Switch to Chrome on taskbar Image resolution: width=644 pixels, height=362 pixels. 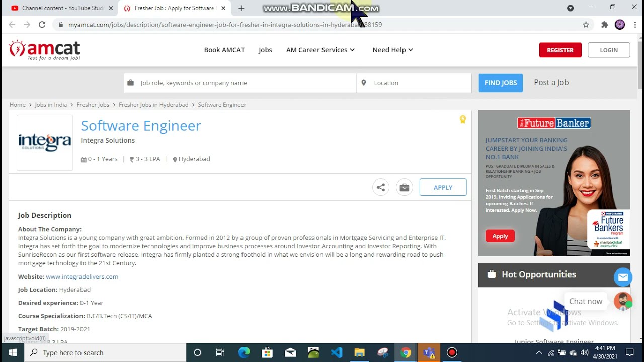[x=406, y=352]
